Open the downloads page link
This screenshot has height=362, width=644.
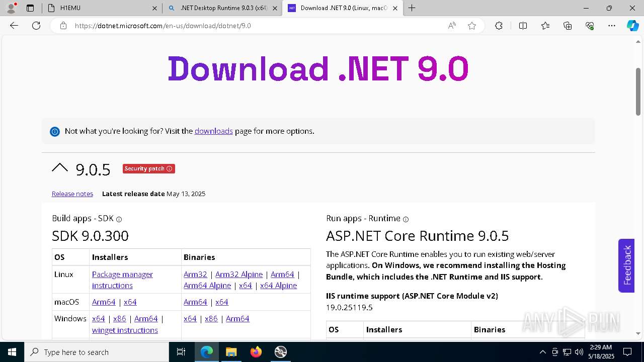click(x=213, y=131)
